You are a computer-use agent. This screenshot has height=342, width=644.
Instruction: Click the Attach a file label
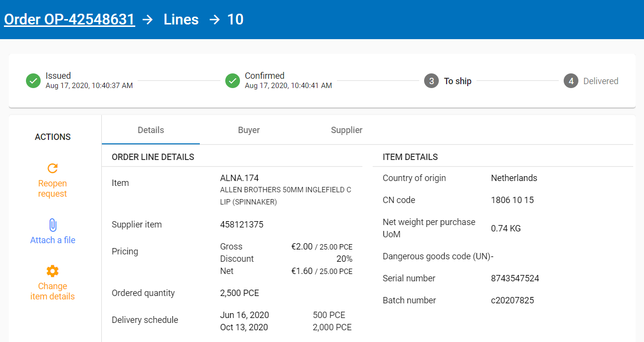pos(53,240)
